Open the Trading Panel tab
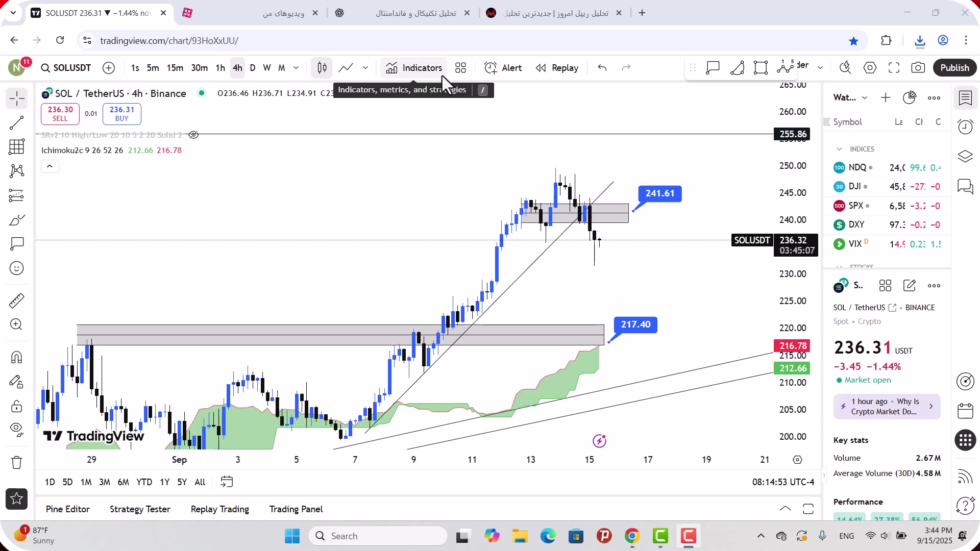The width and height of the screenshot is (980, 551). [x=296, y=509]
